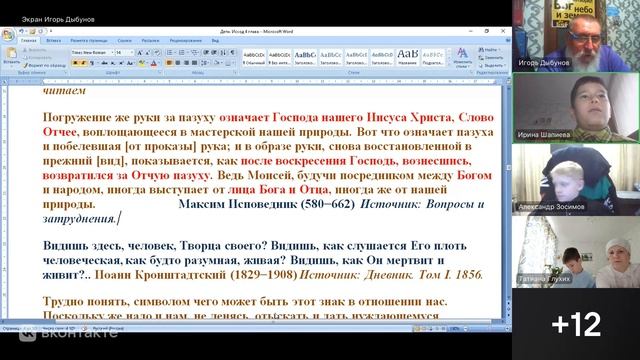Click the Shading paint bucket icon
The image size is (640, 360).
[217, 63]
